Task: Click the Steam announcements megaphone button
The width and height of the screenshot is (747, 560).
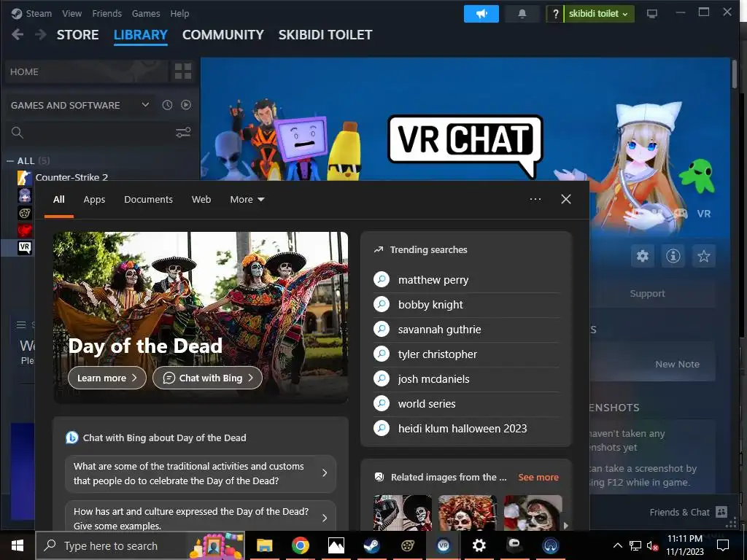Action: click(481, 14)
